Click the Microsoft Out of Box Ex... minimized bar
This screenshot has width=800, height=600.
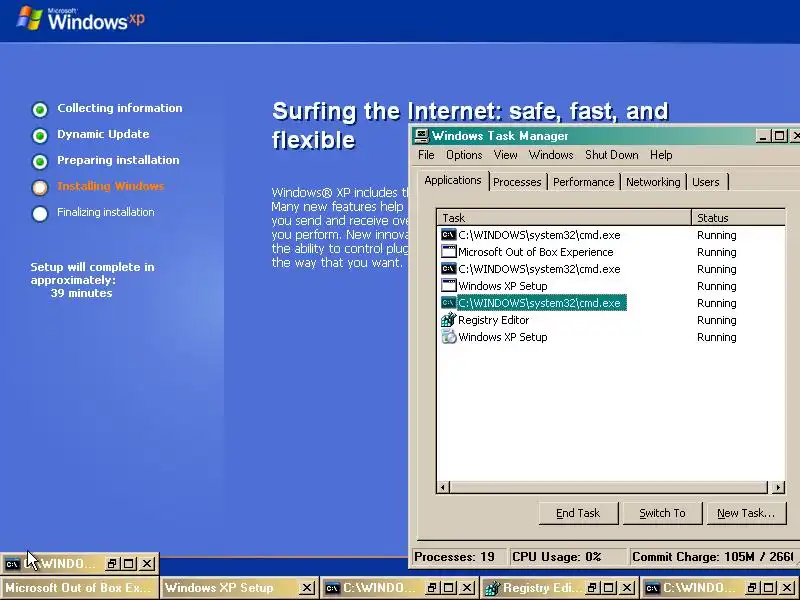[x=79, y=588]
